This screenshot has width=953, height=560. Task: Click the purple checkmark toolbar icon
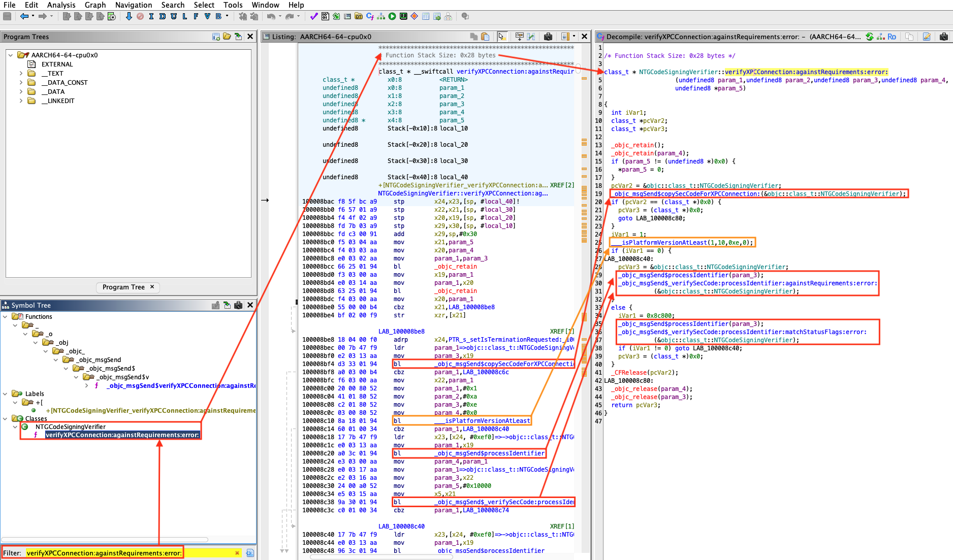[x=314, y=16]
